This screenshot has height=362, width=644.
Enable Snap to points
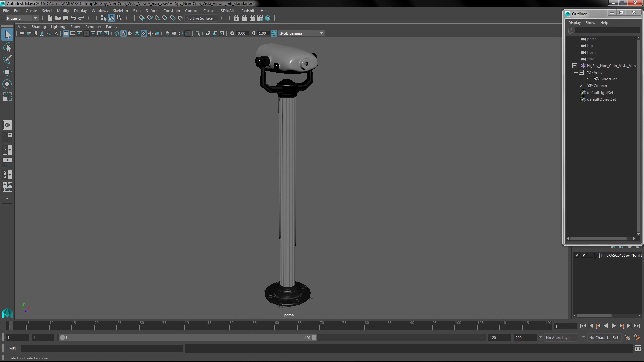point(157,18)
